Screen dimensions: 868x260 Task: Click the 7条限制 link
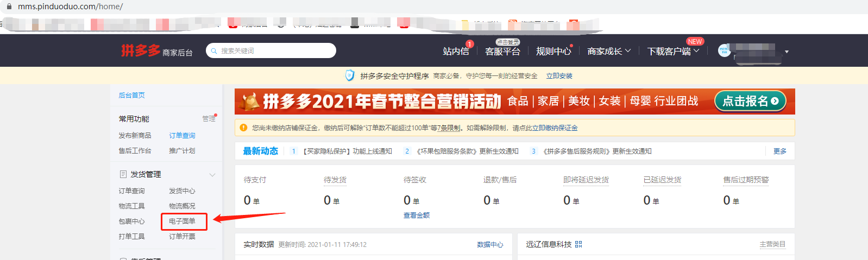(x=449, y=128)
